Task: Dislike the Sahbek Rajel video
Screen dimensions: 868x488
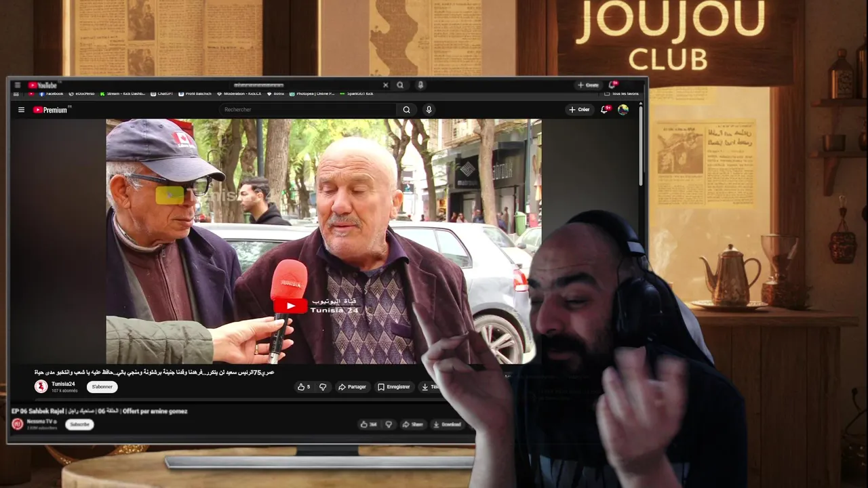Action: (x=389, y=424)
